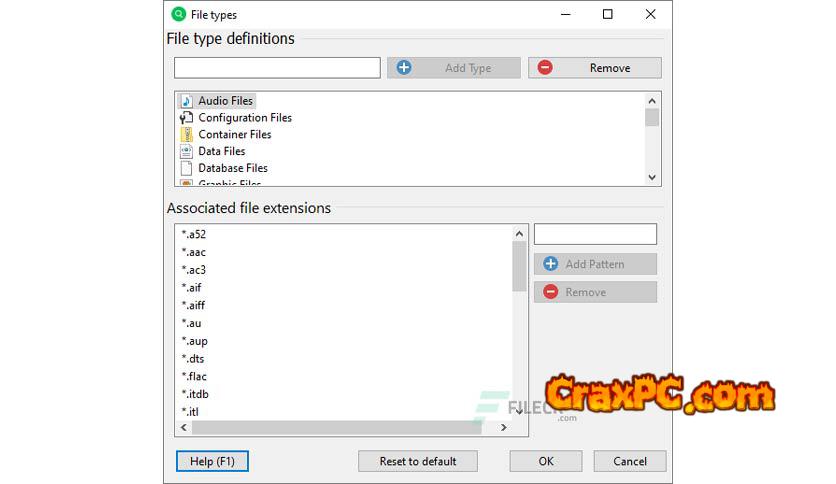Confirm with the OK button
Screen dimensions: 836x484
click(546, 462)
